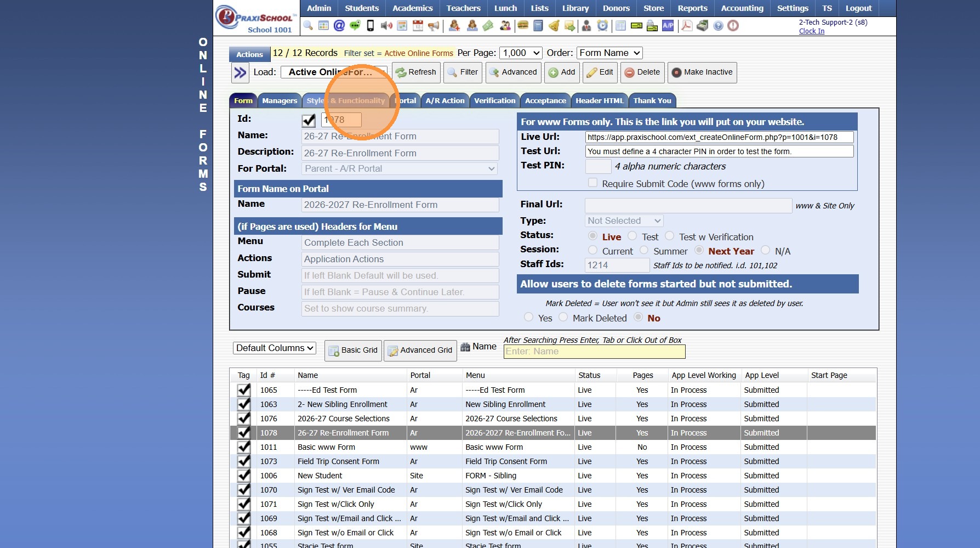Viewport: 980px width, 548px height.
Task: Click the Refresh button
Action: pos(417,72)
